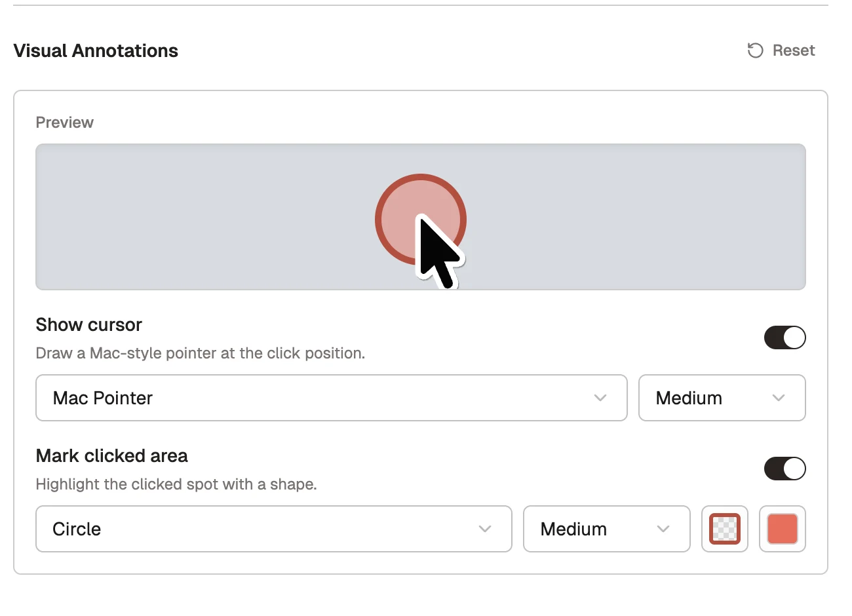Image resolution: width=852 pixels, height=616 pixels.
Task: Click chevron arrow in Mac Pointer dropdown
Action: [x=600, y=398]
